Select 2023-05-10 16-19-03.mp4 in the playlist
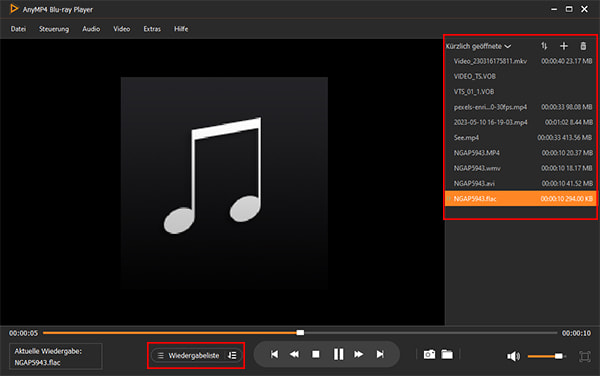Image resolution: width=600 pixels, height=376 pixels. point(520,122)
